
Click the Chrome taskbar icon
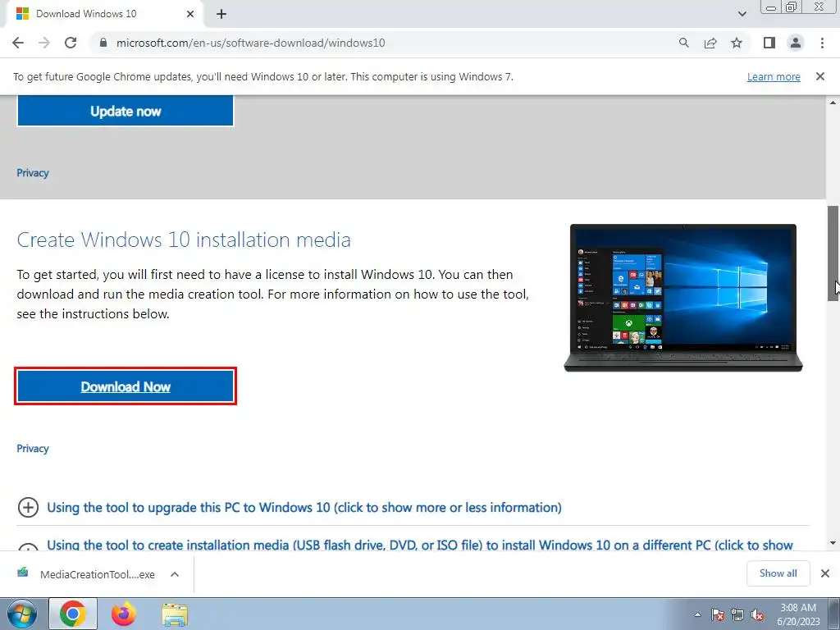(x=73, y=614)
